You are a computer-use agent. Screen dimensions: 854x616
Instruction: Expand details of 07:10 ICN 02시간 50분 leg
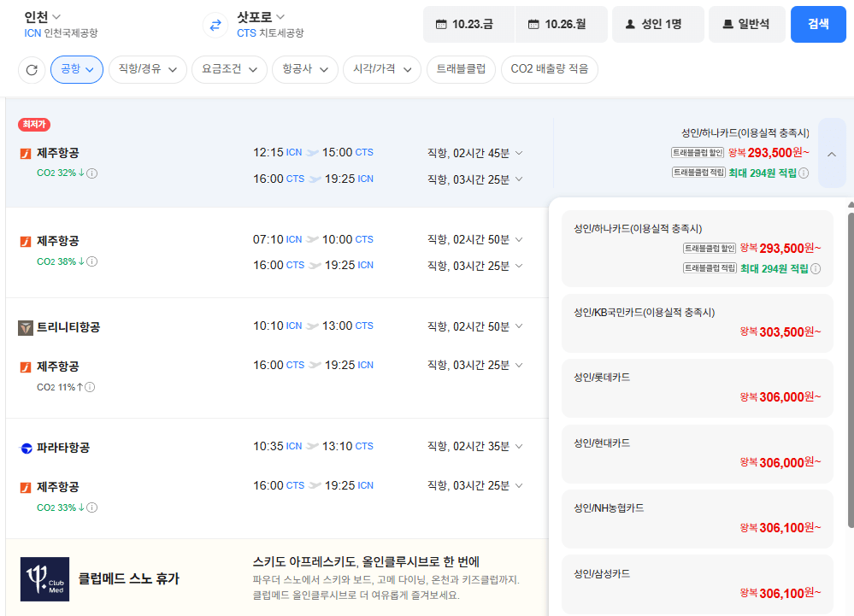tap(519, 239)
